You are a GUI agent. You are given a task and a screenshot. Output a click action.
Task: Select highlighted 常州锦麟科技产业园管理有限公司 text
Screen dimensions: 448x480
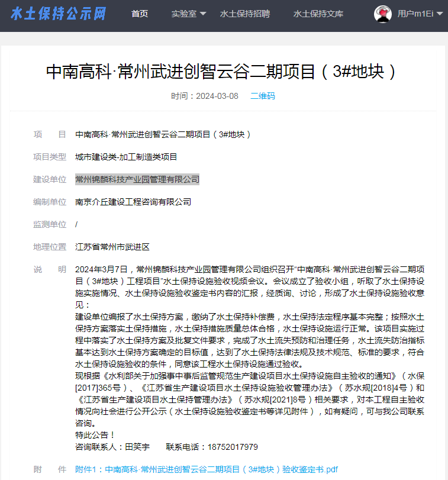tap(137, 179)
